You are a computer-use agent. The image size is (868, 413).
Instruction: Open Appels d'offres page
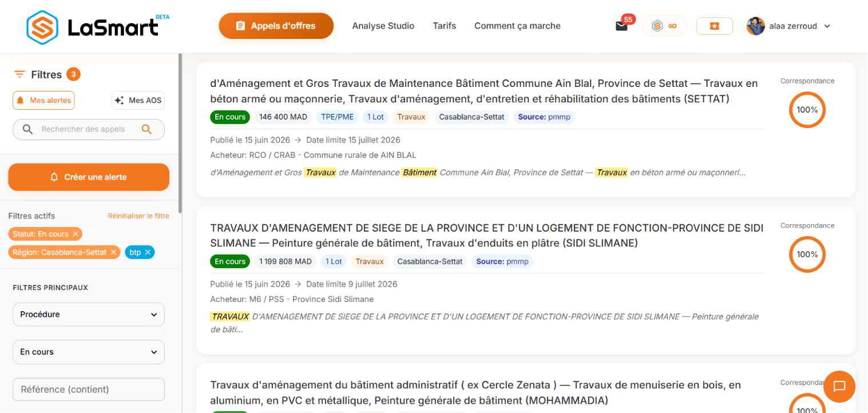point(276,26)
